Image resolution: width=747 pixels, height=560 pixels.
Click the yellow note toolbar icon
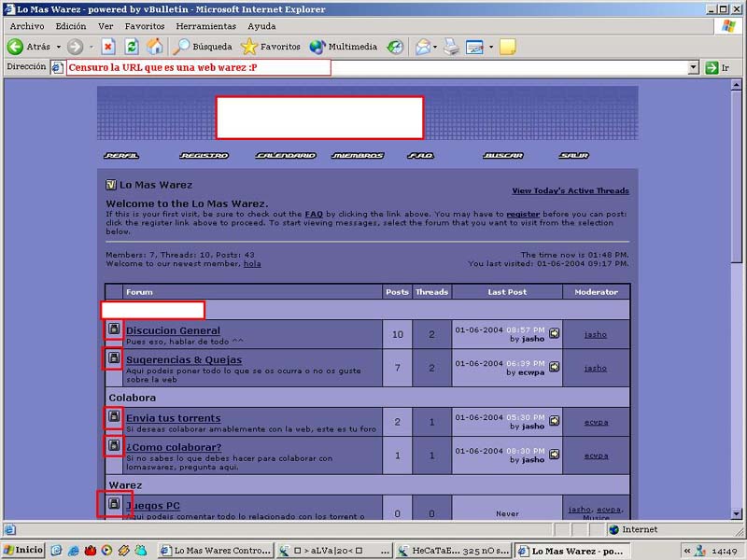[x=508, y=47]
